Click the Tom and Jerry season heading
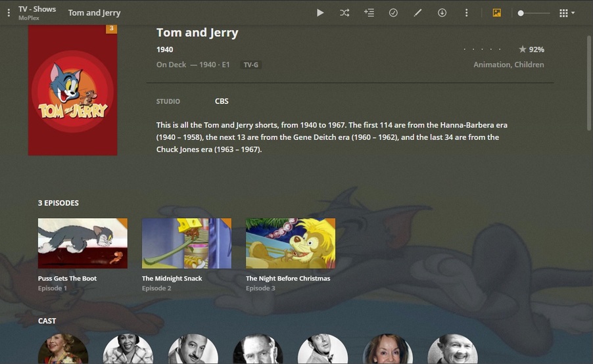 197,33
